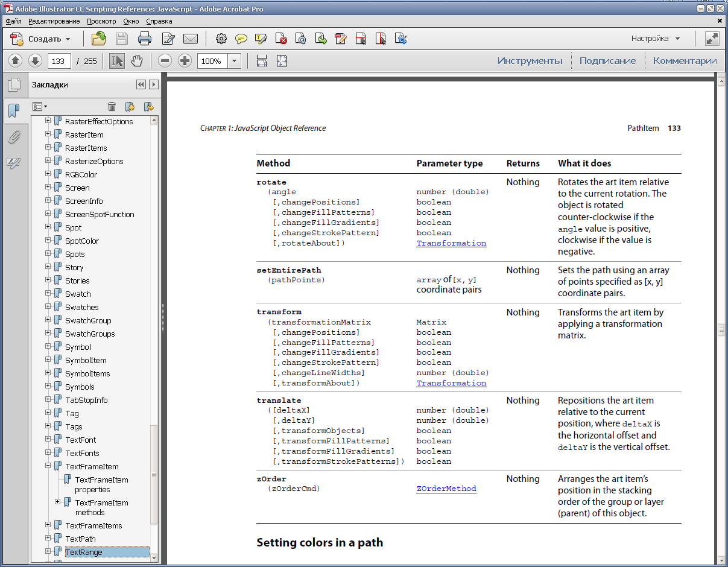
Task: Select the Hand pan tool
Action: 137,61
